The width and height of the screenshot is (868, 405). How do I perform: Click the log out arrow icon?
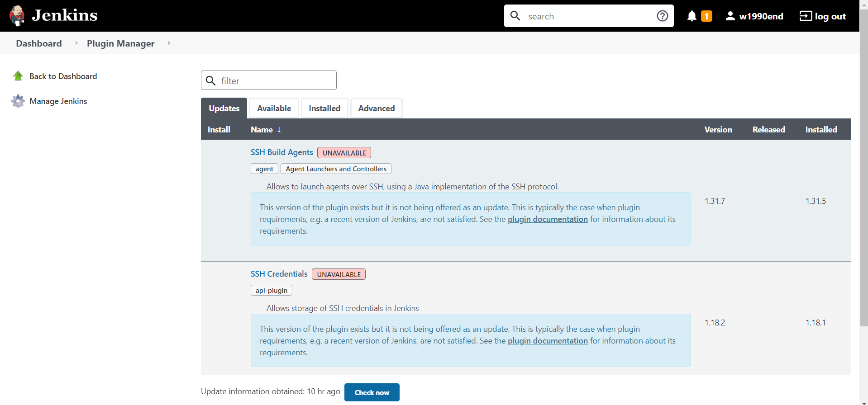pos(806,16)
